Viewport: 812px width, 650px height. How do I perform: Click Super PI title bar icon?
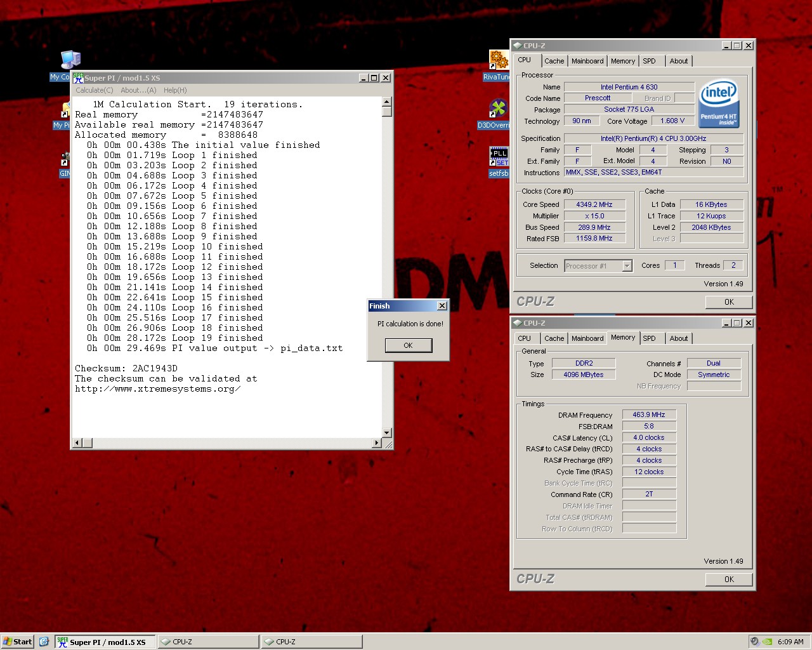pyautogui.click(x=78, y=78)
